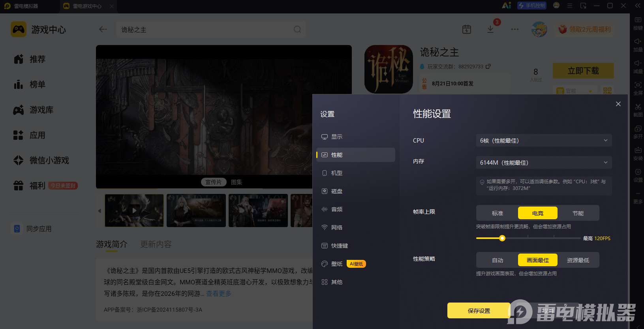The width and height of the screenshot is (644, 329).
Task: Show the 图集 gallery view
Action: click(237, 182)
